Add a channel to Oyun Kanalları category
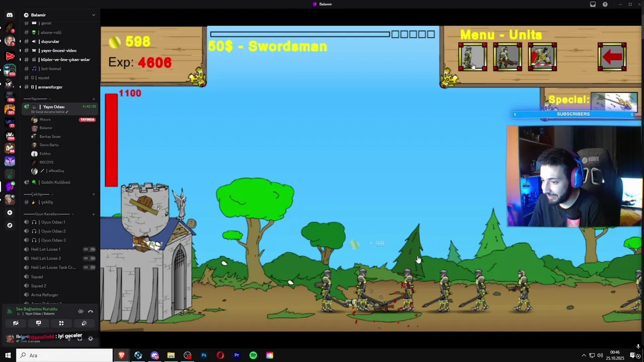Viewport: 644px width, 362px height. coord(94,214)
